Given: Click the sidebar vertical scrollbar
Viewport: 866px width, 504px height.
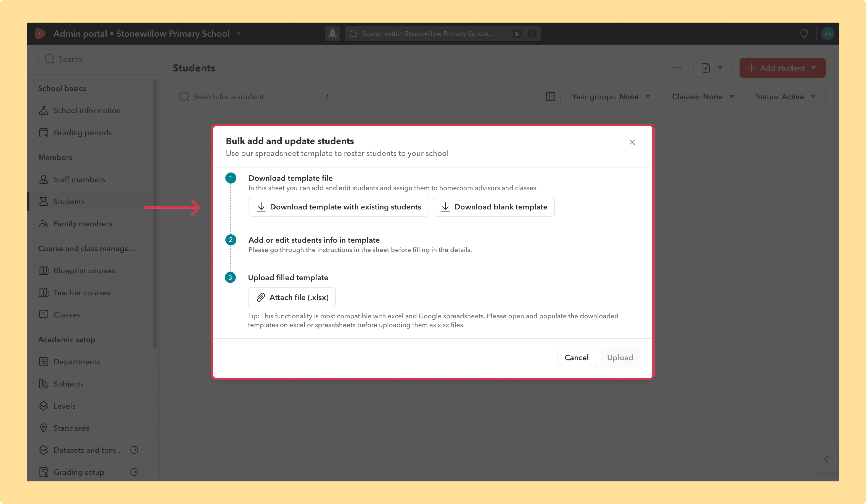Looking at the screenshot, I should 155,214.
